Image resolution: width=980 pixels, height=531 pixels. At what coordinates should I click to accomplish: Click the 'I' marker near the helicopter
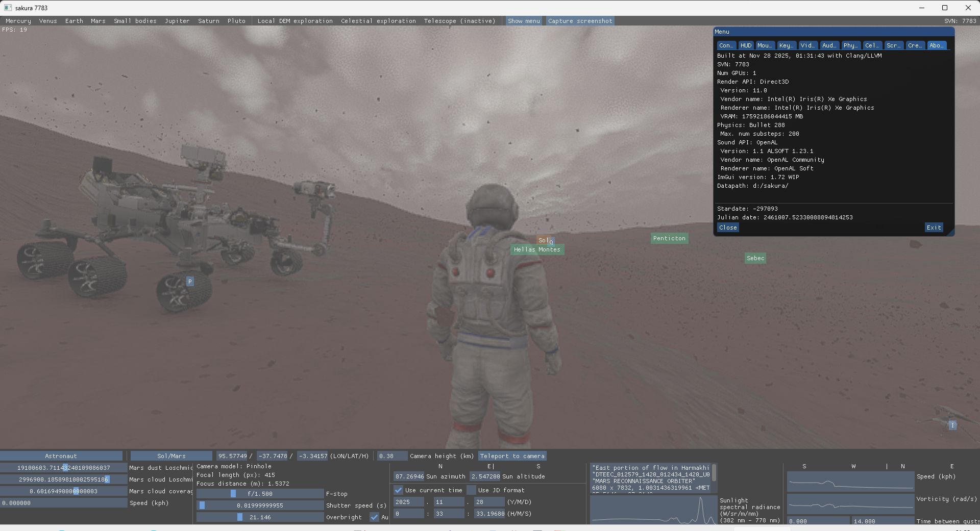pos(952,425)
